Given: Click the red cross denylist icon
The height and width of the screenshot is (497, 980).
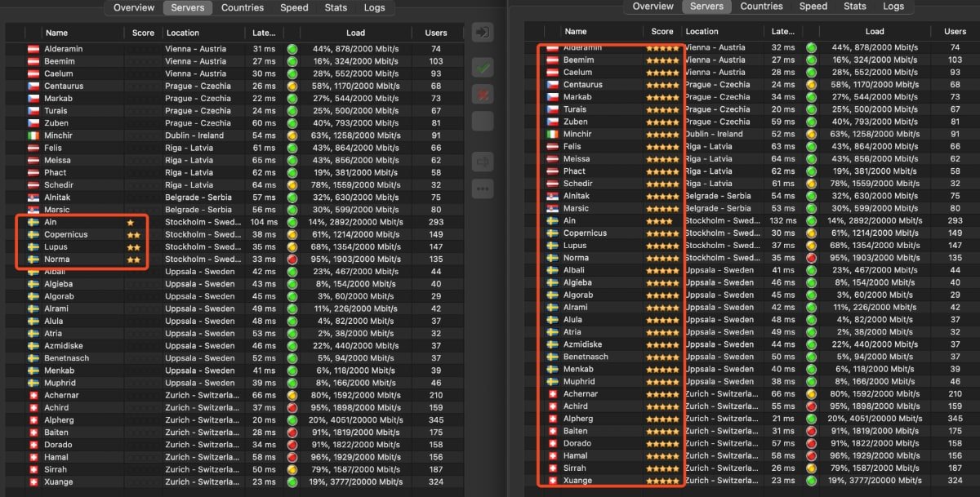Looking at the screenshot, I should [x=482, y=94].
